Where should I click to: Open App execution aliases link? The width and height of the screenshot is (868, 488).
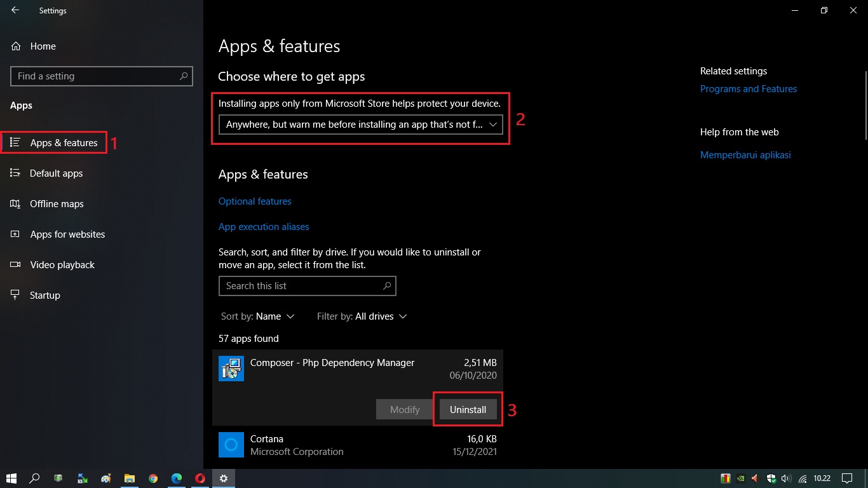[264, 227]
